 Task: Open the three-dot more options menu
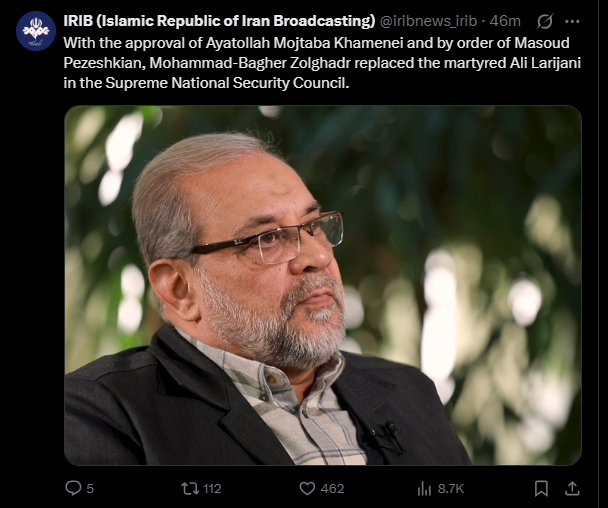[572, 21]
